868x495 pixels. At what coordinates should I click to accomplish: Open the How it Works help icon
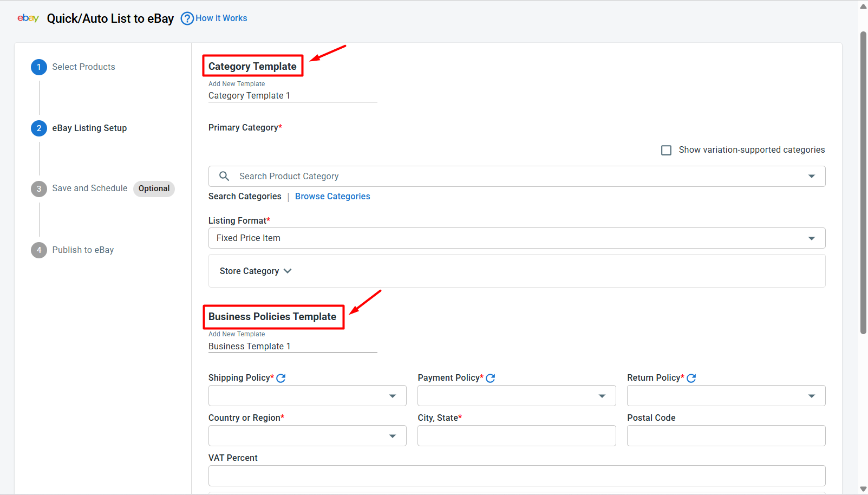187,18
